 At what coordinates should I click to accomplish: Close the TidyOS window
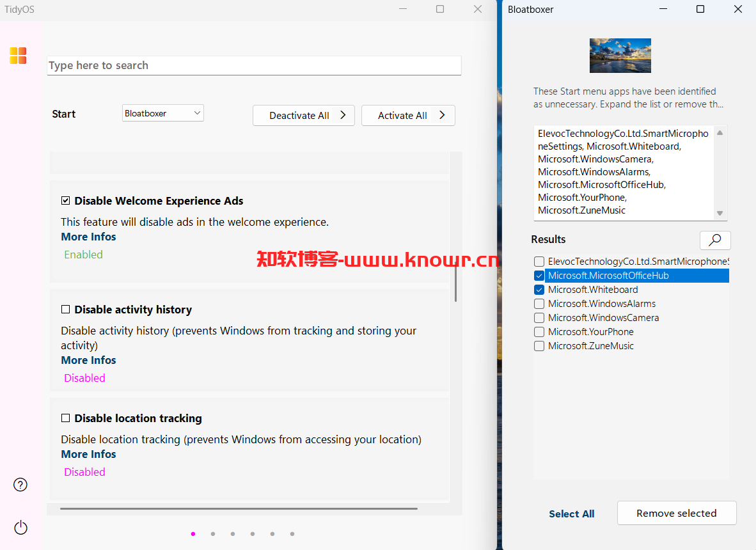[x=478, y=9]
